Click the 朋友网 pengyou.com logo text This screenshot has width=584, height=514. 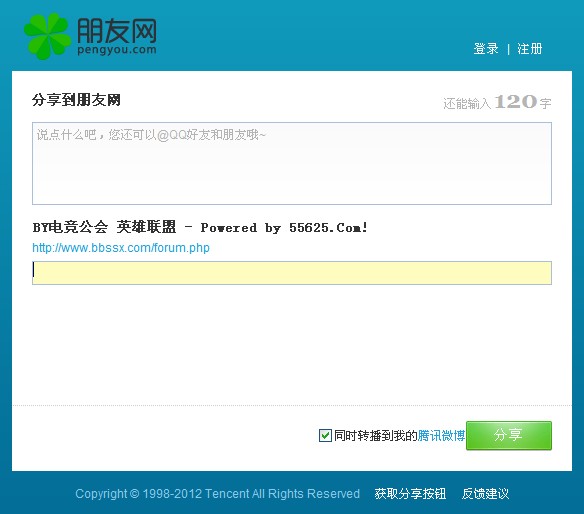point(117,37)
